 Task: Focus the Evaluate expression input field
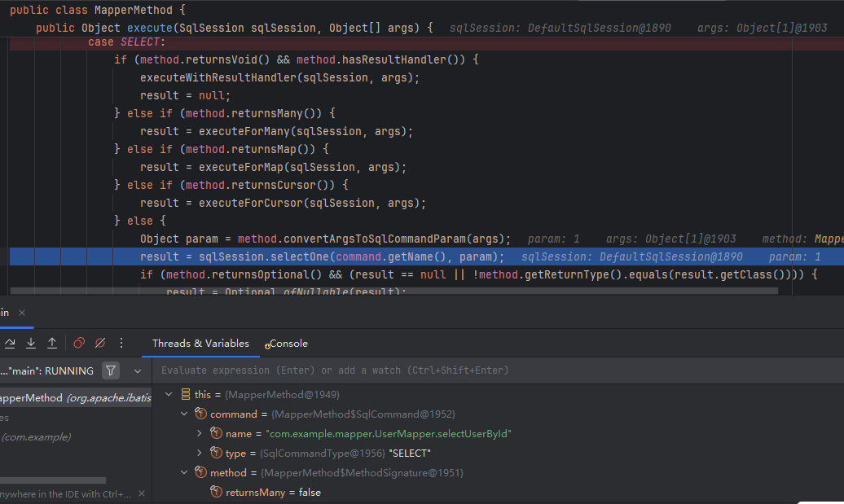coord(498,370)
